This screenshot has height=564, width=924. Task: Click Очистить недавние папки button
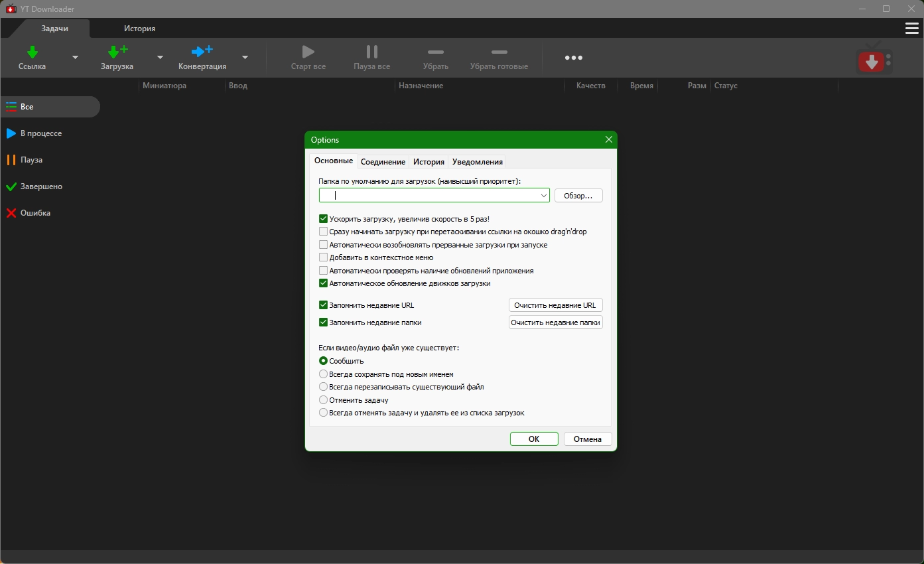point(555,322)
